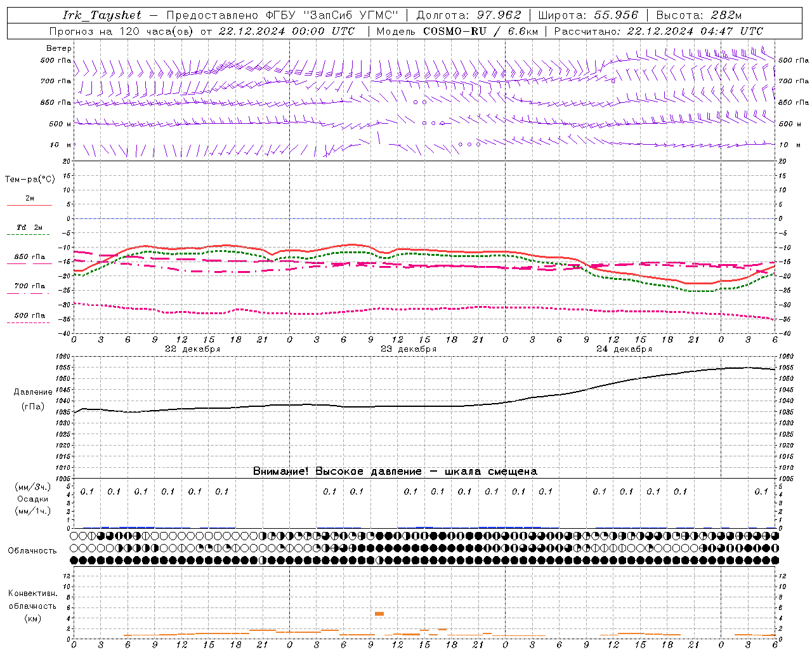The height and width of the screenshot is (650, 812).
Task: Click the "Высота: 282м" header value
Action: point(699,15)
